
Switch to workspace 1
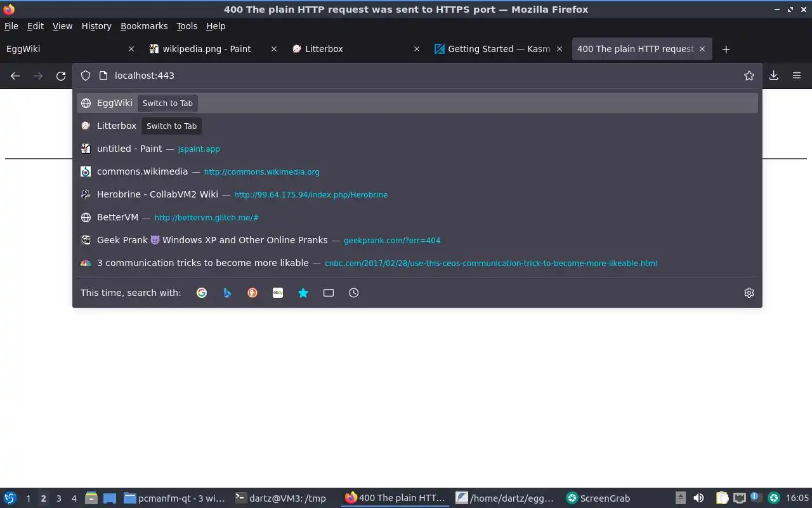tap(28, 498)
